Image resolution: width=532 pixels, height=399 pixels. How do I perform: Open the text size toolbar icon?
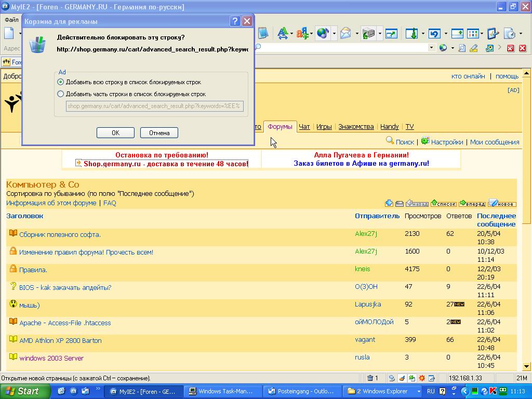282,33
